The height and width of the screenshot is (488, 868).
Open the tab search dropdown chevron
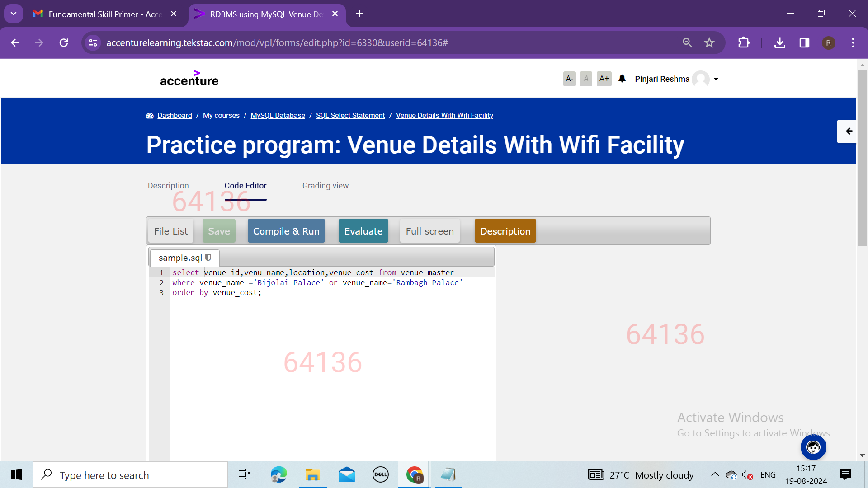point(14,14)
